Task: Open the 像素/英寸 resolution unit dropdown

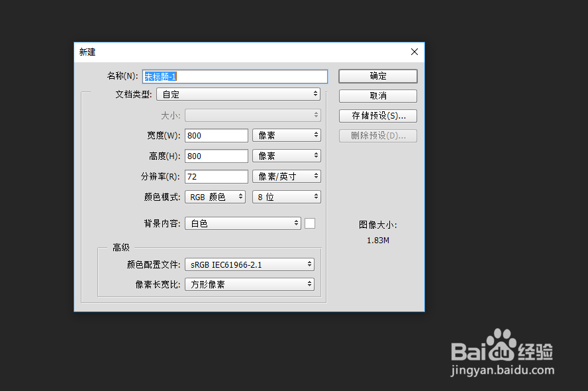Action: coord(287,176)
